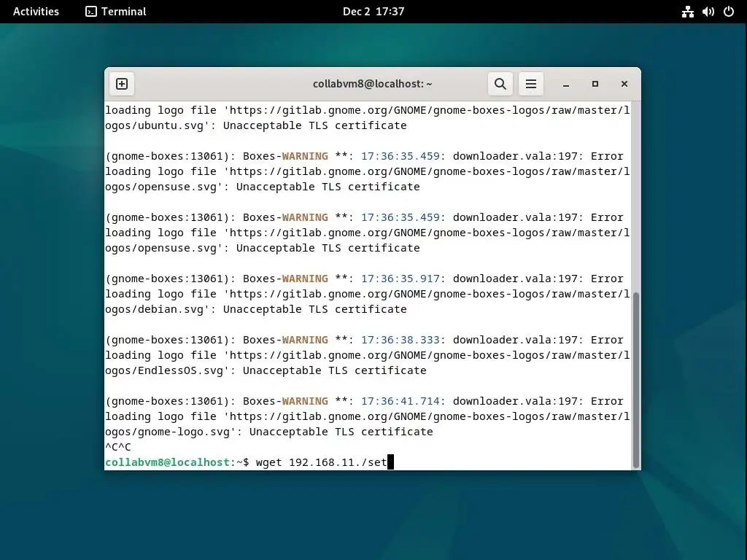Click the ogos/EndlessOS.svg error line
The width and height of the screenshot is (747, 560).
click(266, 370)
